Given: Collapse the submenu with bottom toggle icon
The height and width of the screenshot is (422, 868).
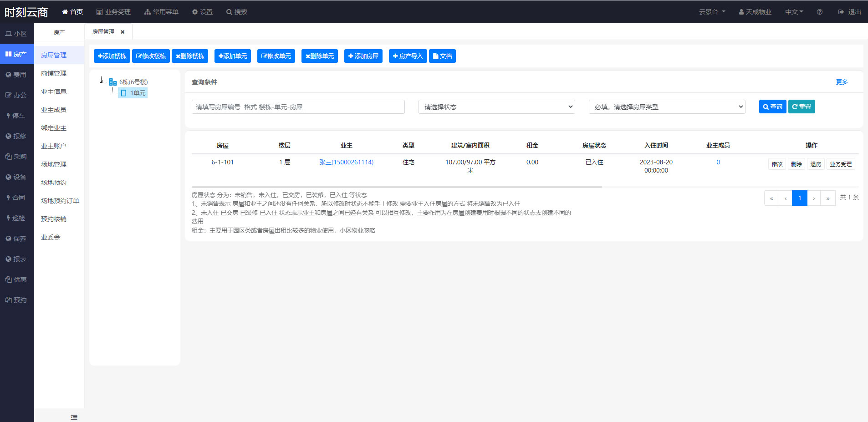Looking at the screenshot, I should point(74,417).
